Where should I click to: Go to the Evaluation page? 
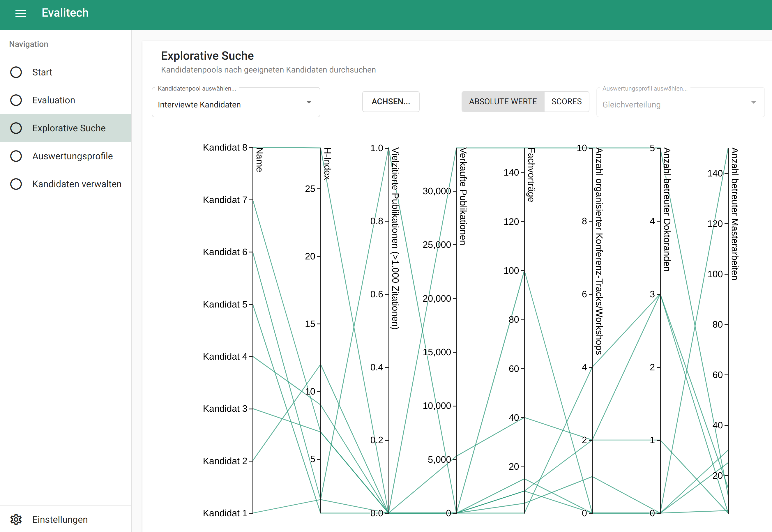pos(65,100)
